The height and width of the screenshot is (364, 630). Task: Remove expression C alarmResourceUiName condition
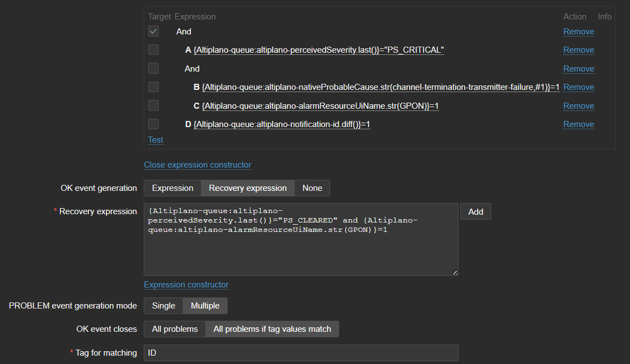pyautogui.click(x=578, y=106)
